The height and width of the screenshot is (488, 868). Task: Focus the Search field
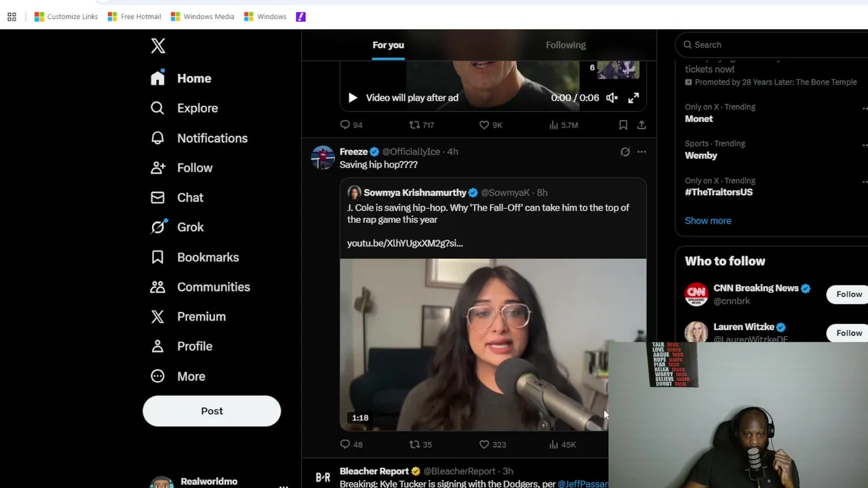coord(773,45)
